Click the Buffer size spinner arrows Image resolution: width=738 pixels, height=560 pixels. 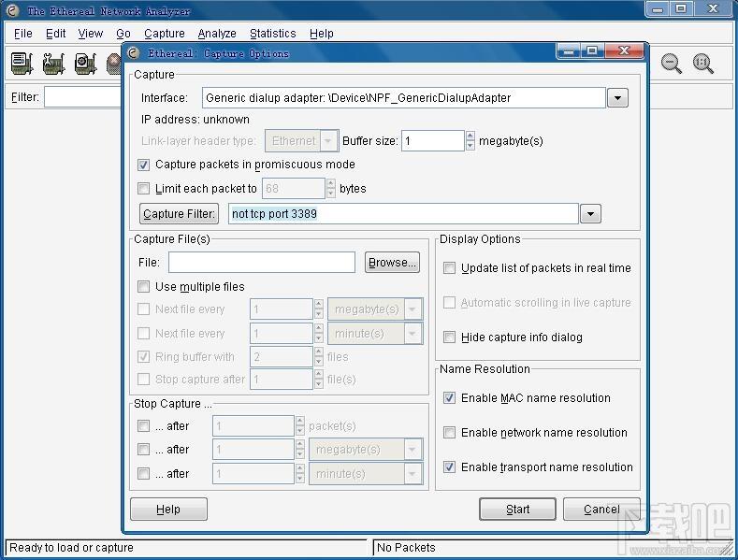click(470, 141)
